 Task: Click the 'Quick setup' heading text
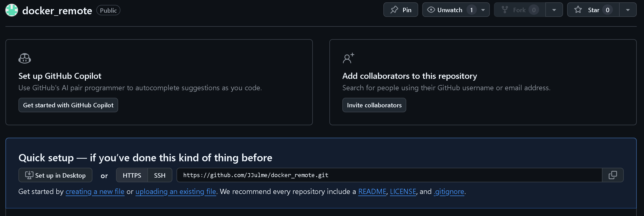coord(145,158)
